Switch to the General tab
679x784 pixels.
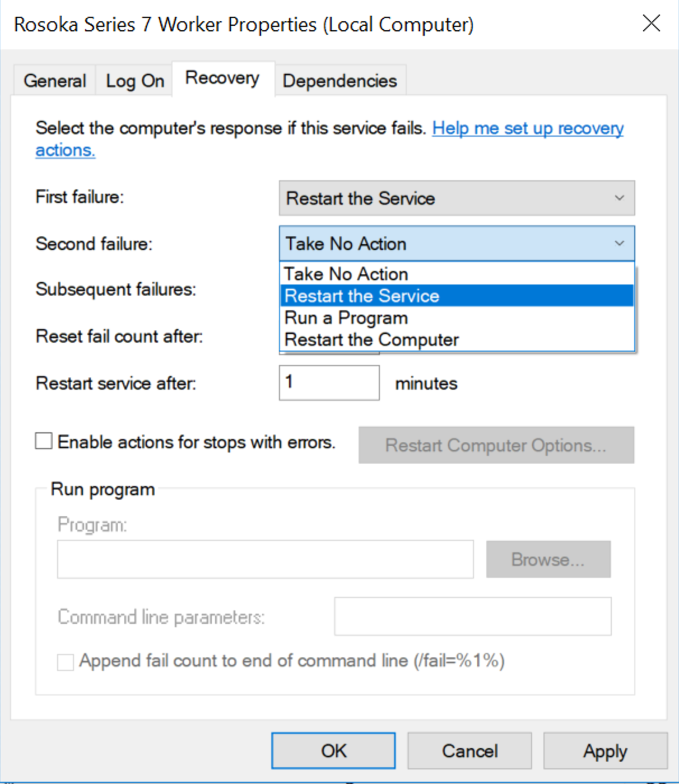pos(54,81)
